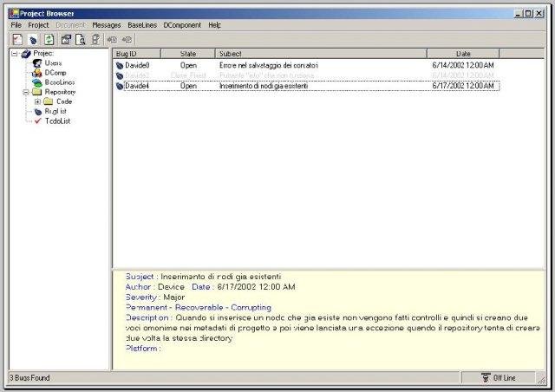
Task: Sort by the Bug ID column header
Action: 137,54
